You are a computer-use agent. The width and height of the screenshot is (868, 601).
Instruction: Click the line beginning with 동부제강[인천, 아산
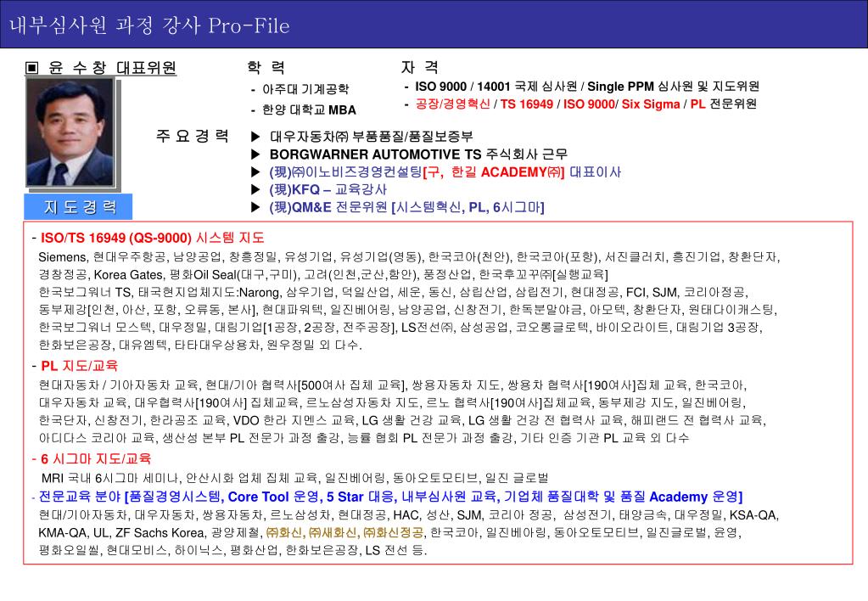408,310
